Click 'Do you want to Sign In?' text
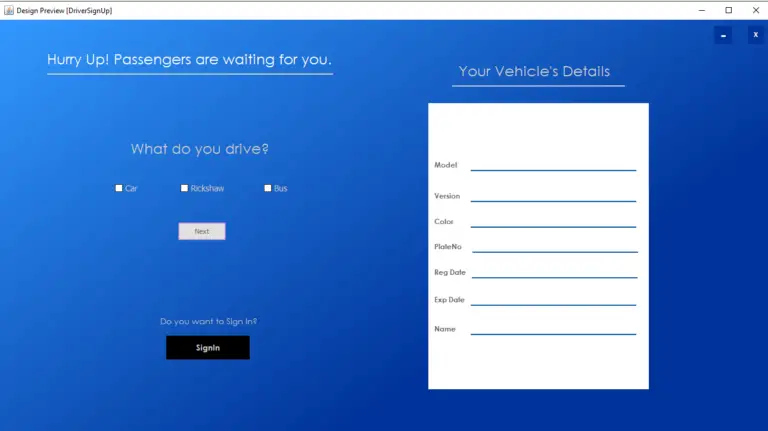This screenshot has height=431, width=768. click(209, 321)
